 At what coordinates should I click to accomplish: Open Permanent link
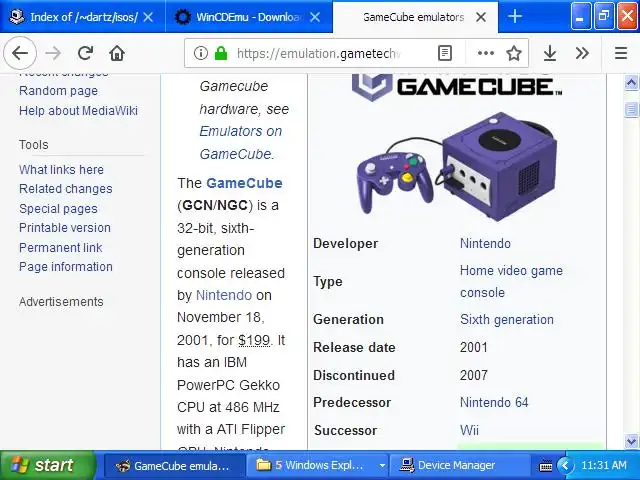click(60, 247)
